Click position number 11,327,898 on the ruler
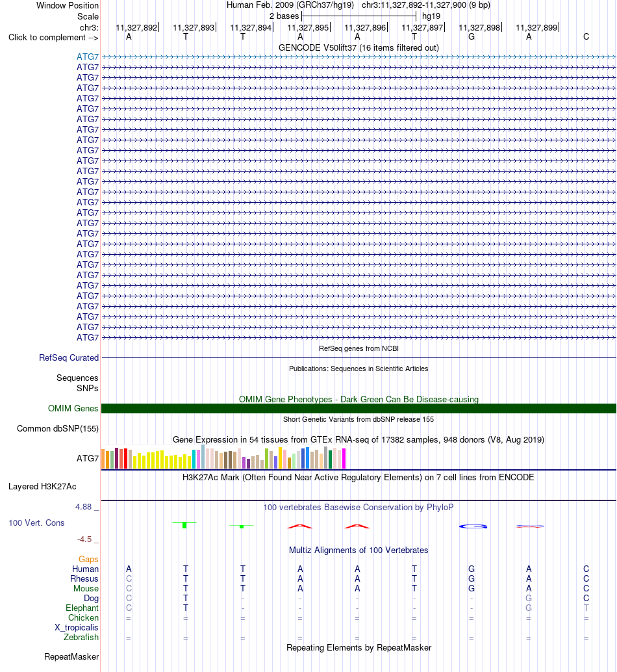Screen dimensions: 617x672 pos(479,27)
